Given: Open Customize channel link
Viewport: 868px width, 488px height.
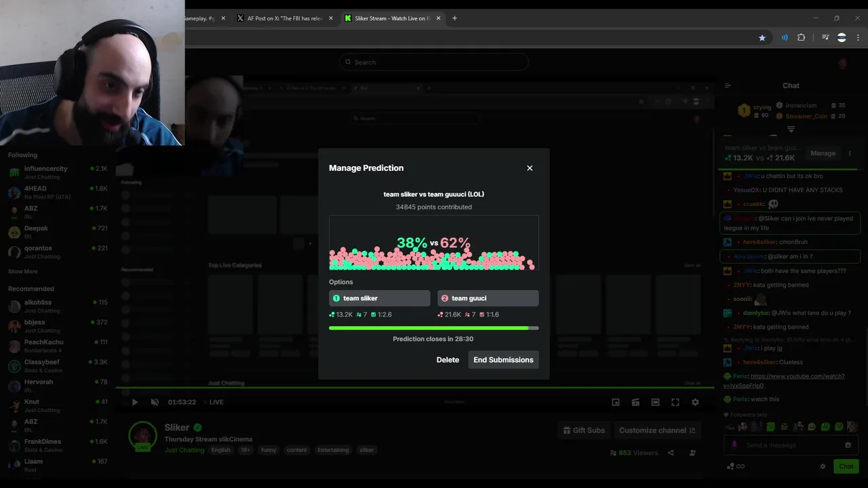Looking at the screenshot, I should [x=657, y=430].
